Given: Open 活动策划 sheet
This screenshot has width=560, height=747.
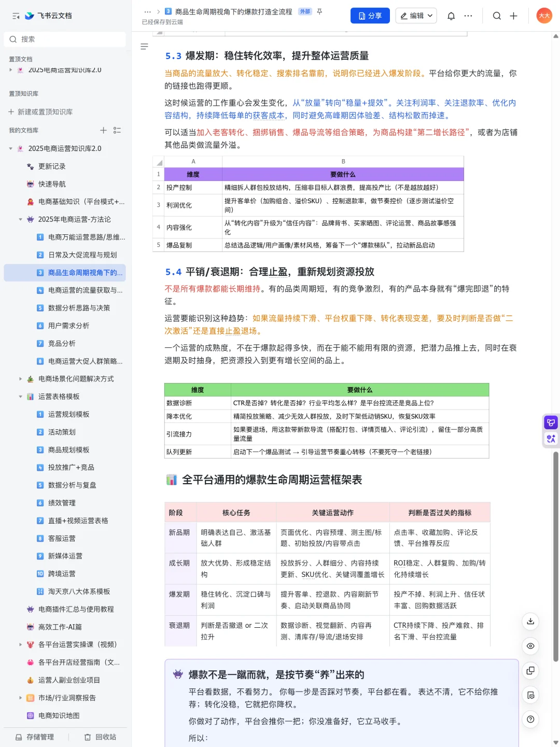Looking at the screenshot, I should click(65, 432).
